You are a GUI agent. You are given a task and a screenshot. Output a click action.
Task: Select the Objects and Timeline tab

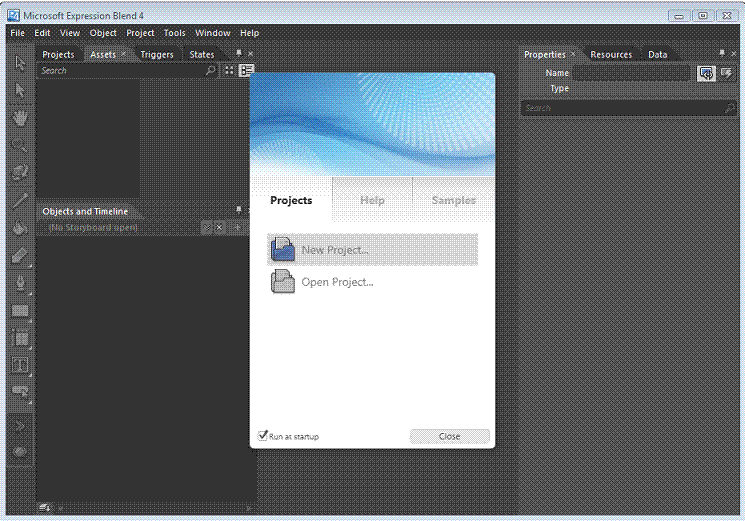[x=85, y=211]
